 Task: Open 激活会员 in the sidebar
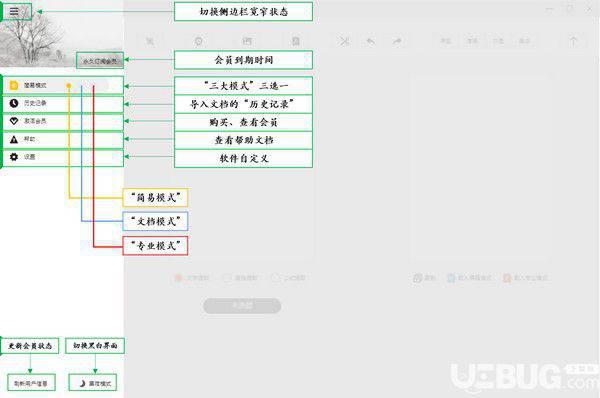(x=63, y=121)
